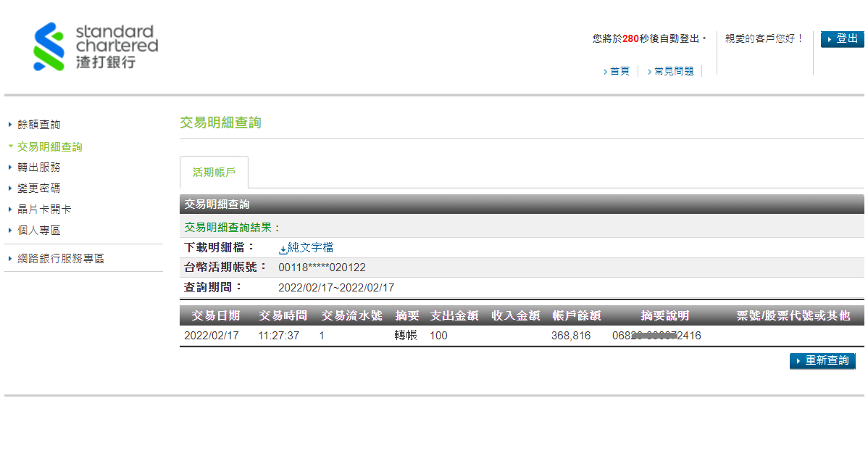Open 變更密碼 sidebar item

point(38,189)
